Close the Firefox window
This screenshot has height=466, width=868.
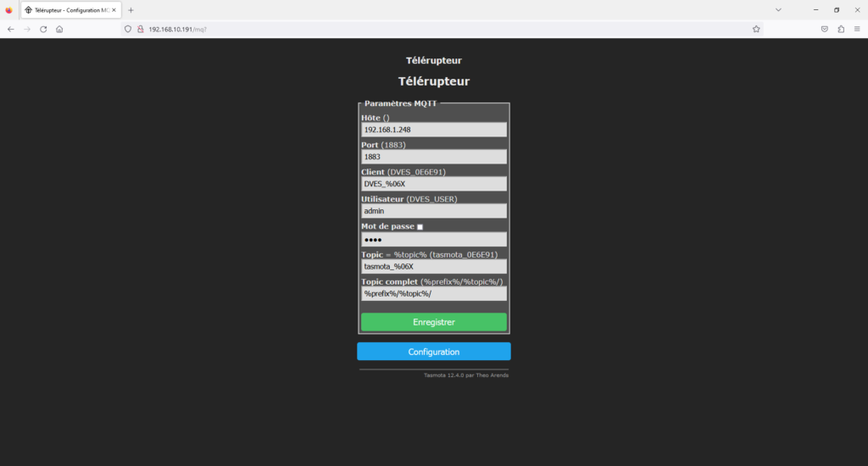(x=857, y=10)
